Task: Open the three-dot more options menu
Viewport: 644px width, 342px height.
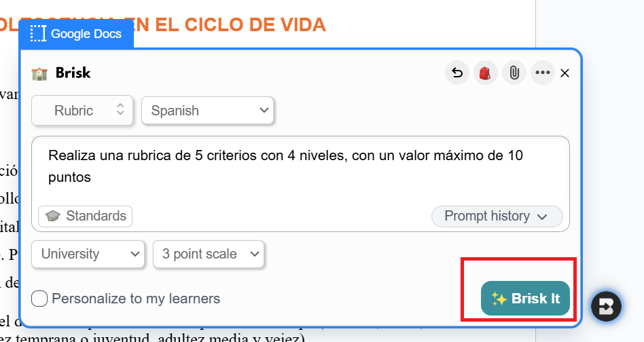Action: click(x=542, y=73)
